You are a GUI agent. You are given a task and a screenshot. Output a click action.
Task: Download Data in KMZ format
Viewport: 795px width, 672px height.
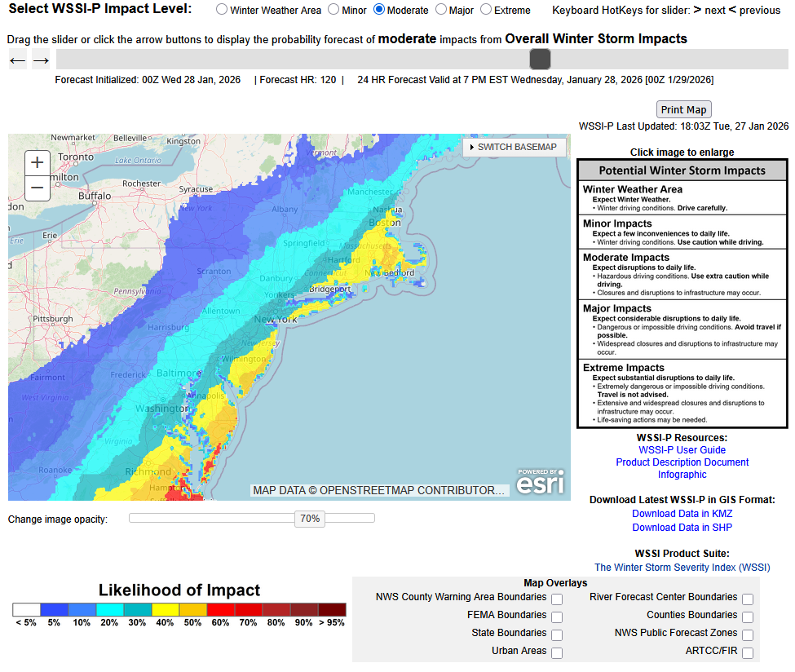pos(682,514)
